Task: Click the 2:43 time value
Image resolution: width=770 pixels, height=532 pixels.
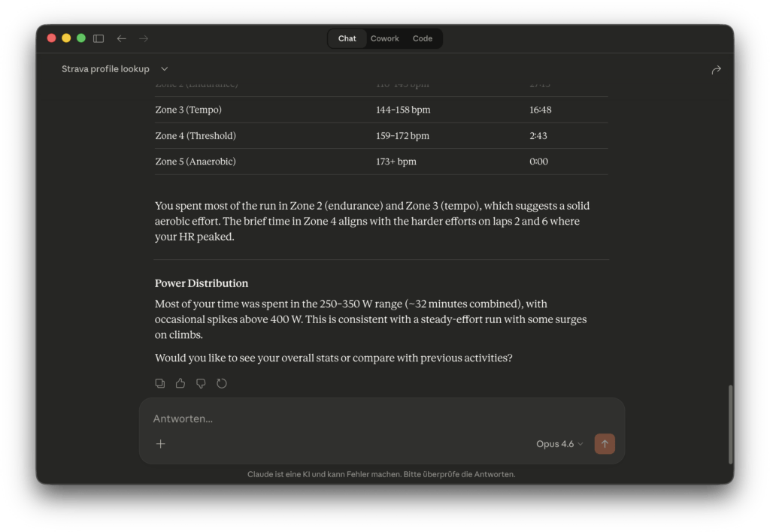Action: (x=538, y=135)
